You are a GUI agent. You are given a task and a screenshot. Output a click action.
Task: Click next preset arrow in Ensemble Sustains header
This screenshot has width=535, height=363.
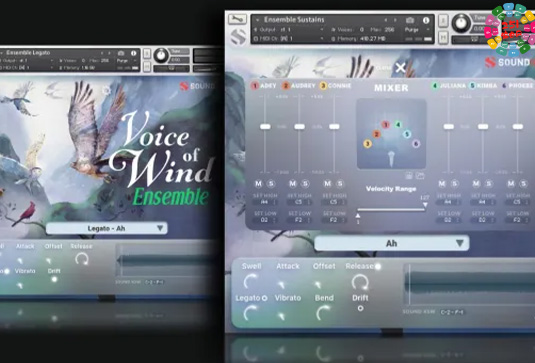coord(395,20)
